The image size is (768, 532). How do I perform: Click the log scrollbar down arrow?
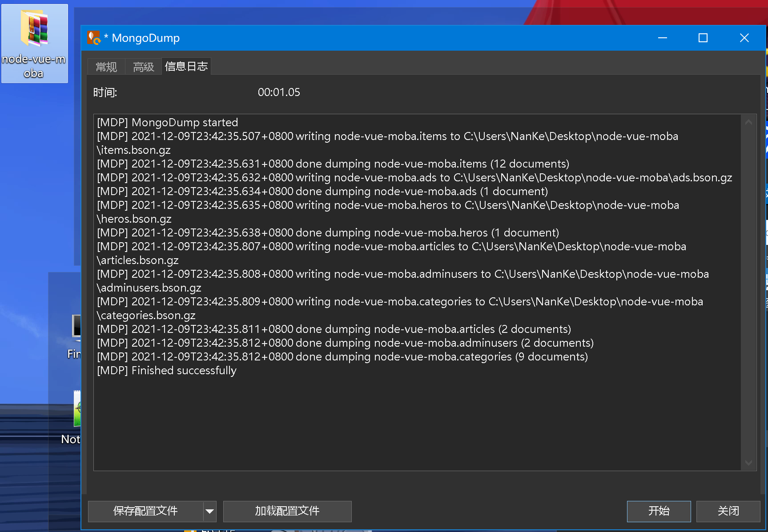[x=748, y=463]
